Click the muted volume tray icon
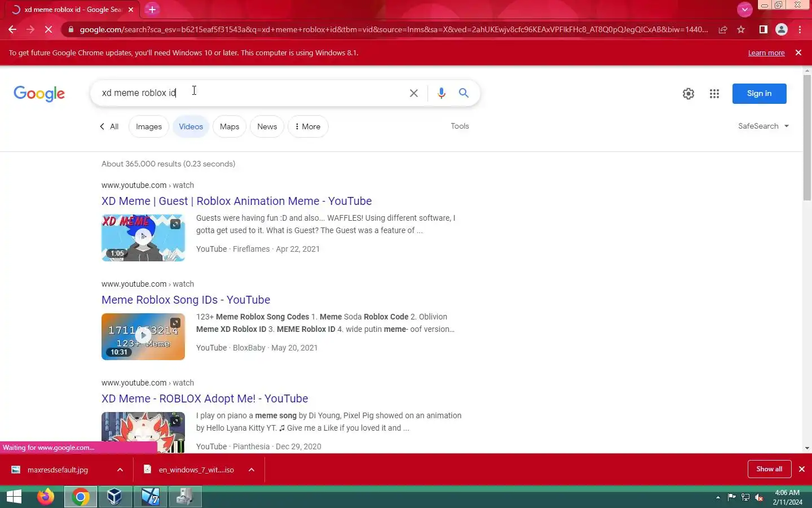The height and width of the screenshot is (508, 812). tap(759, 497)
